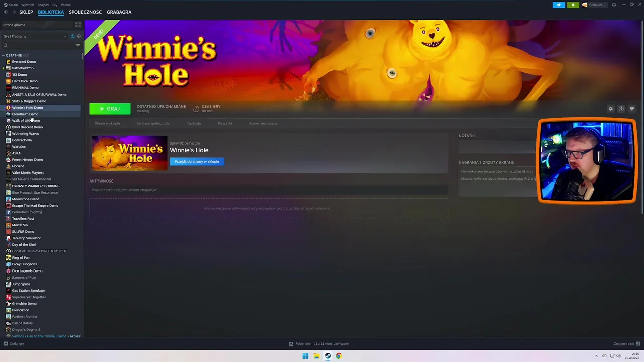Open Chrome from the taskbar

tap(339, 356)
